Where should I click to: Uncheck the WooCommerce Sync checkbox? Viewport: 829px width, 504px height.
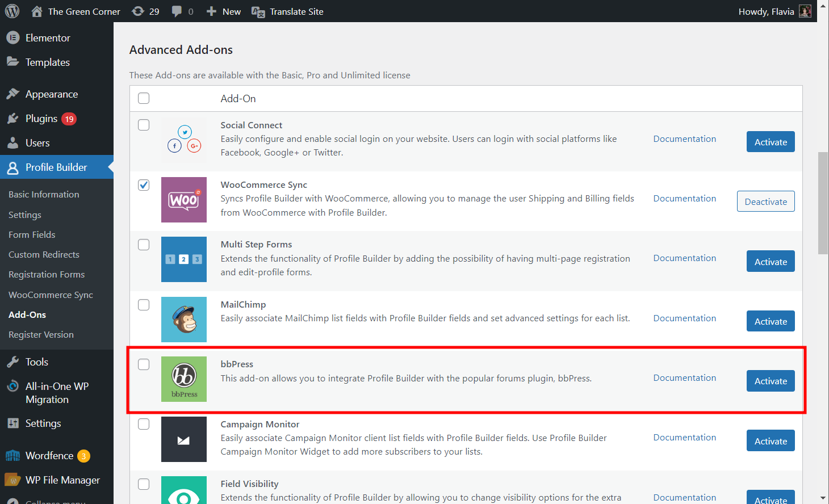(x=144, y=185)
